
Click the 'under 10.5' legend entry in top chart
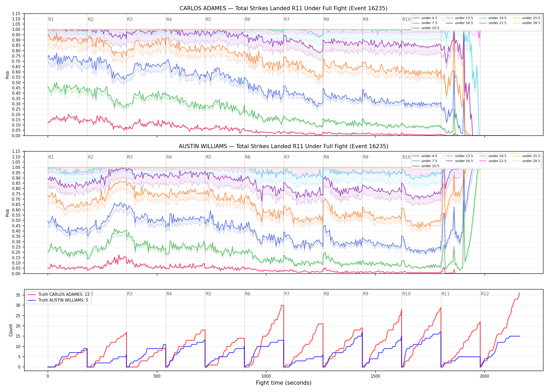tap(426, 28)
